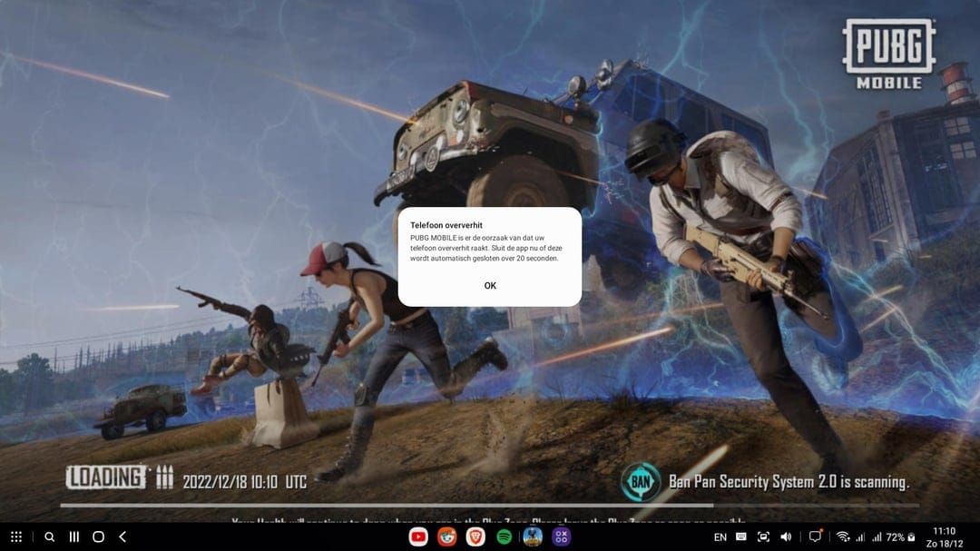Open the Wi-Fi status icon

tap(843, 536)
